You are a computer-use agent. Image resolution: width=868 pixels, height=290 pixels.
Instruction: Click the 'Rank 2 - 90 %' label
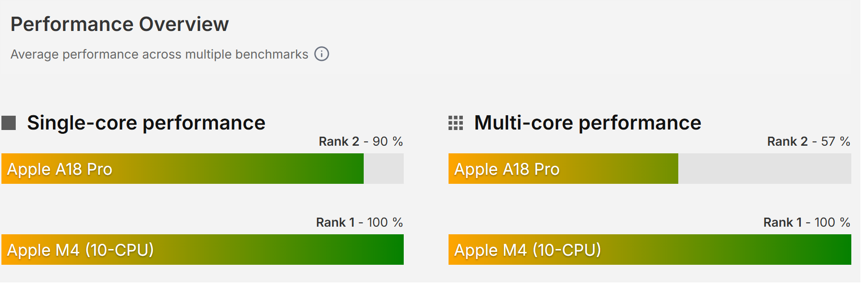360,141
